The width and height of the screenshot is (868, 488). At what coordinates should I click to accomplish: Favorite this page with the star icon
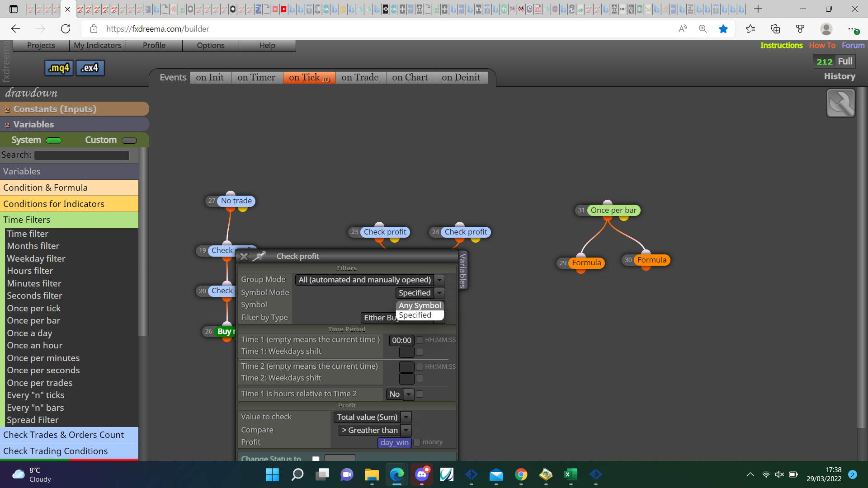click(x=723, y=29)
